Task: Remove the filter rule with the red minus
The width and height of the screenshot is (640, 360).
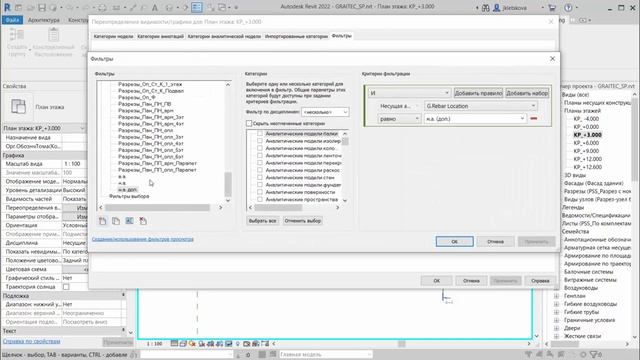Action: pos(533,118)
